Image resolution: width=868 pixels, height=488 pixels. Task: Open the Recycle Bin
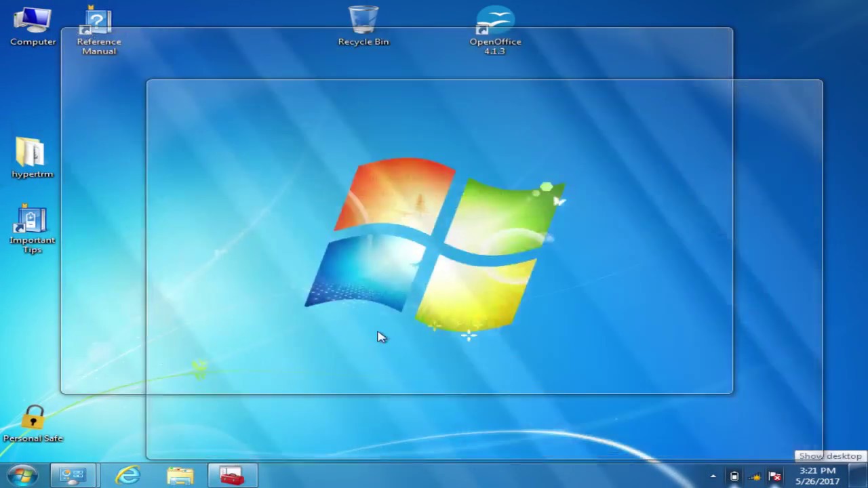pyautogui.click(x=363, y=27)
